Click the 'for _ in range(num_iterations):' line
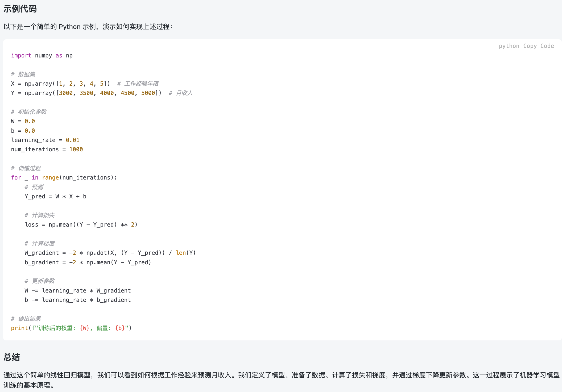562x392 pixels. pyautogui.click(x=64, y=178)
